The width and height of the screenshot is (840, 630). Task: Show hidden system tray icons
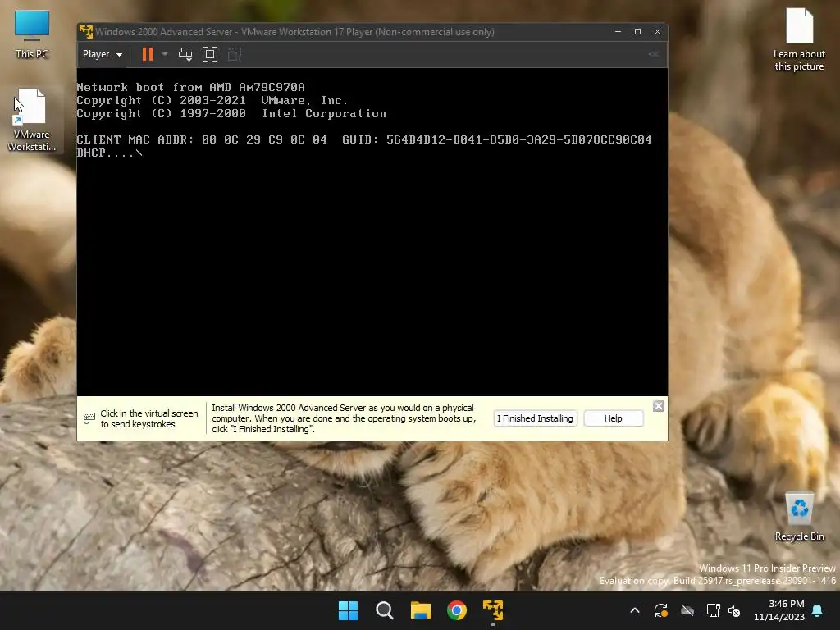635,610
